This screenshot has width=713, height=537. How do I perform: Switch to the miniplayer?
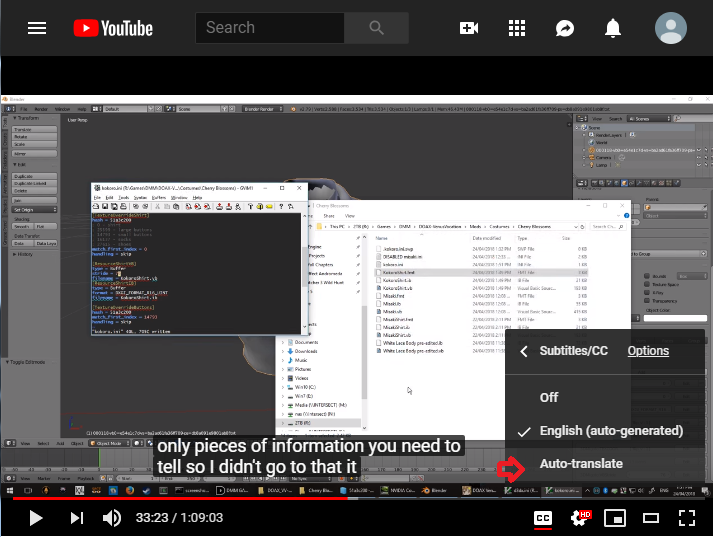pyautogui.click(x=615, y=518)
